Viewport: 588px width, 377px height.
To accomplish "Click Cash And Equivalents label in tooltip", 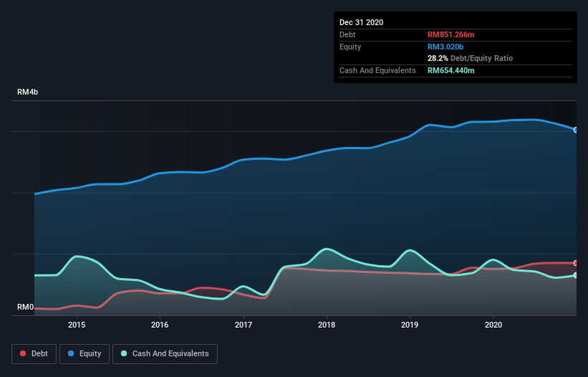I will pos(377,70).
